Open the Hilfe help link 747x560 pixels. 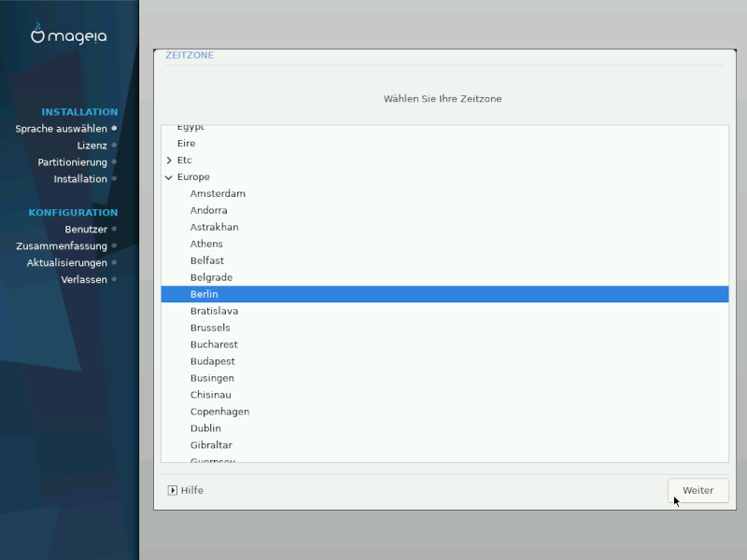click(x=191, y=490)
